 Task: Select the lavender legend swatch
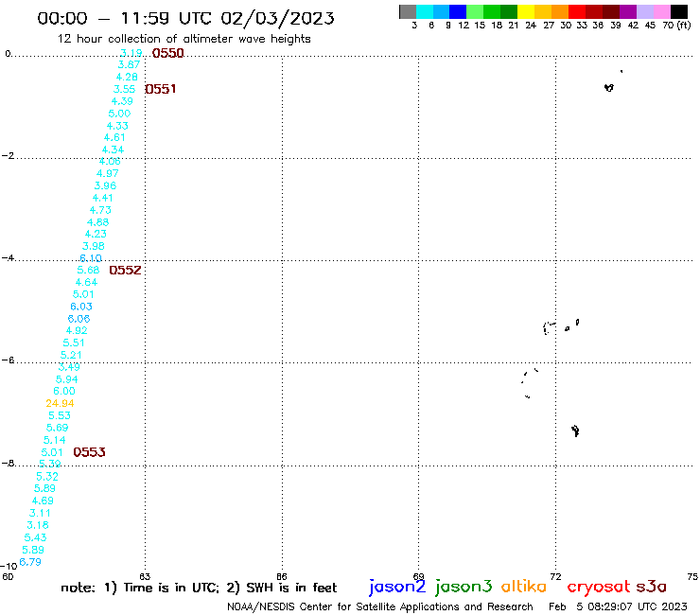[x=644, y=11]
